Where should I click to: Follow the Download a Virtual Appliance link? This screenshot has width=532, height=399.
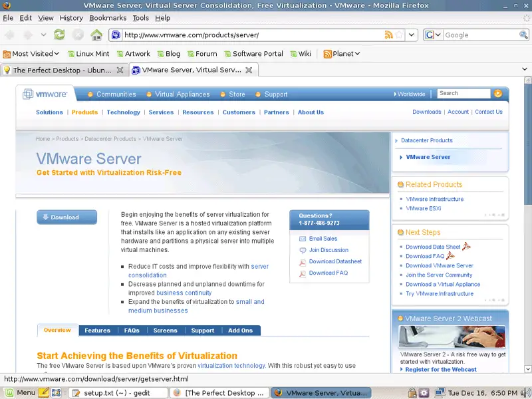pos(443,284)
